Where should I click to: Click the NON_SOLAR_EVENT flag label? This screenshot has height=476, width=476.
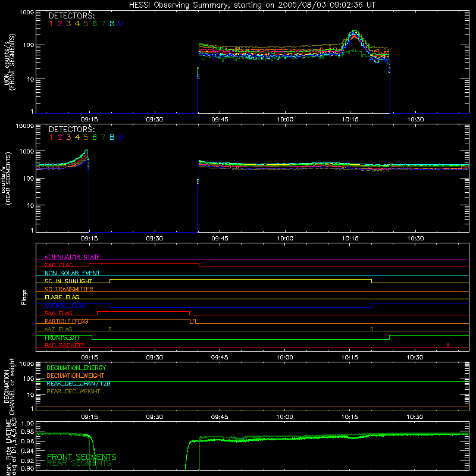point(72,273)
